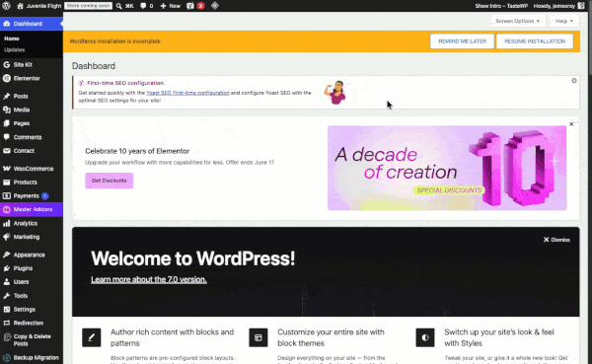Screen dimensions: 592x364
Task: Click Celebrate 10 years of Elementor heading
Action: 137,151
